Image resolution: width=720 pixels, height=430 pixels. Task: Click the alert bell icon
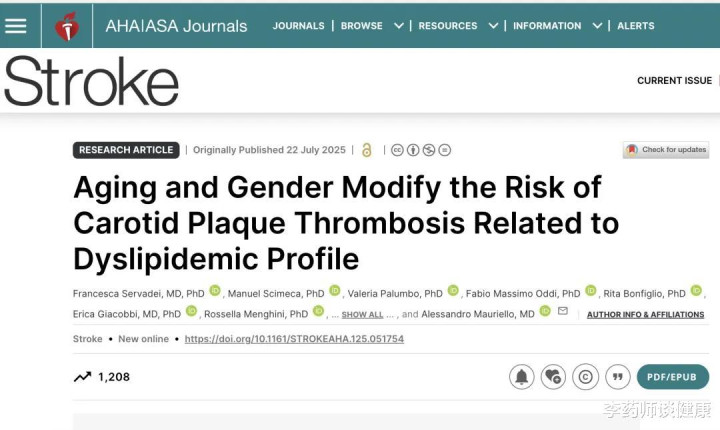[521, 377]
